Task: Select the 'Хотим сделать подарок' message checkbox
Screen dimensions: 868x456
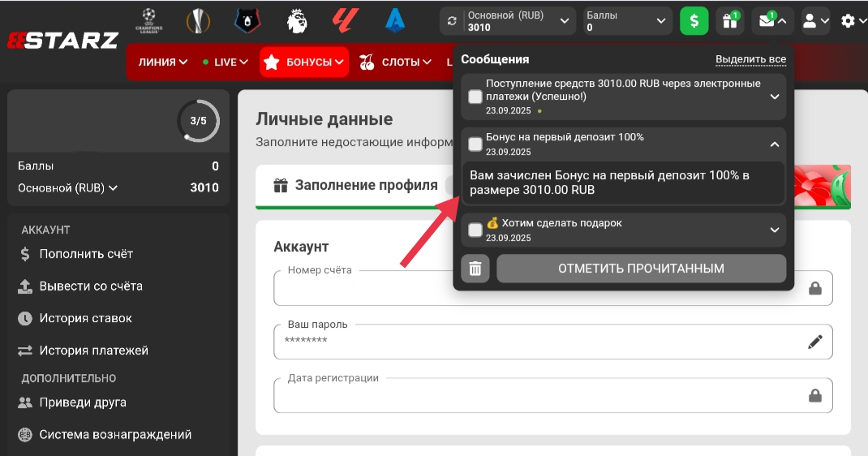Action: [475, 230]
